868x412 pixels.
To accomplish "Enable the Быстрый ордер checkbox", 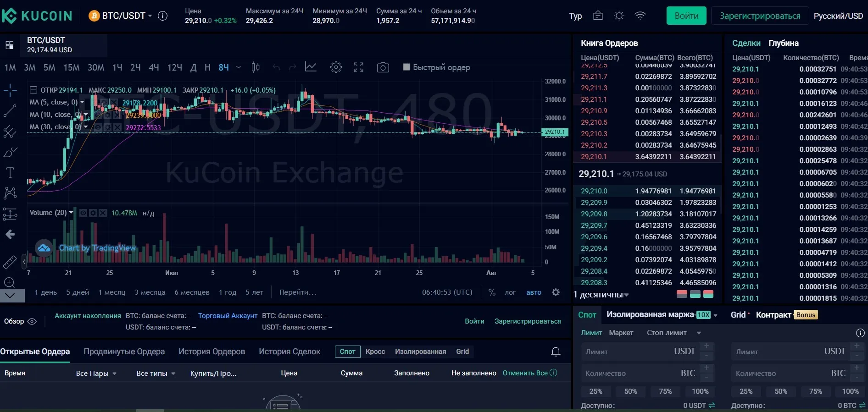I will [406, 67].
